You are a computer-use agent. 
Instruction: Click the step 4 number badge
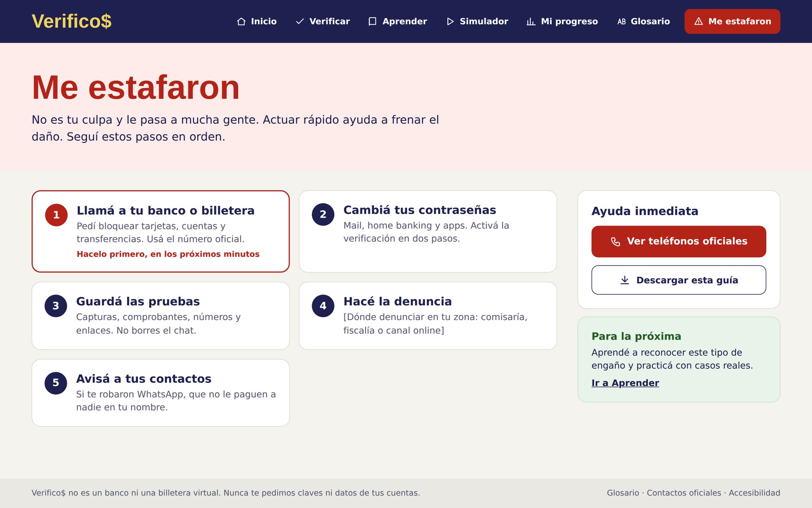[323, 306]
